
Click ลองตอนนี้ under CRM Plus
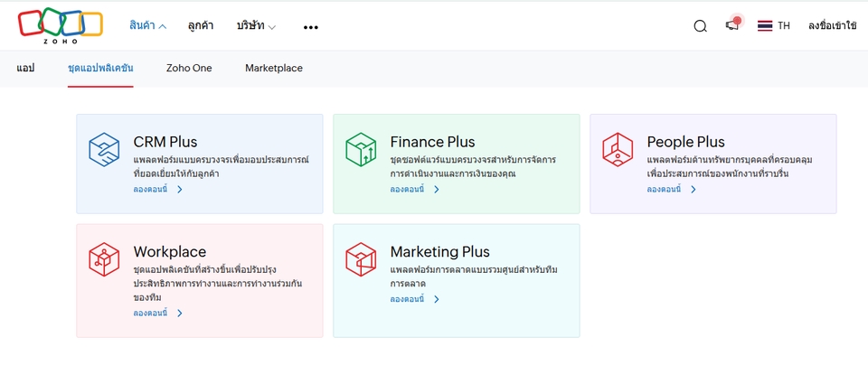[x=150, y=189]
